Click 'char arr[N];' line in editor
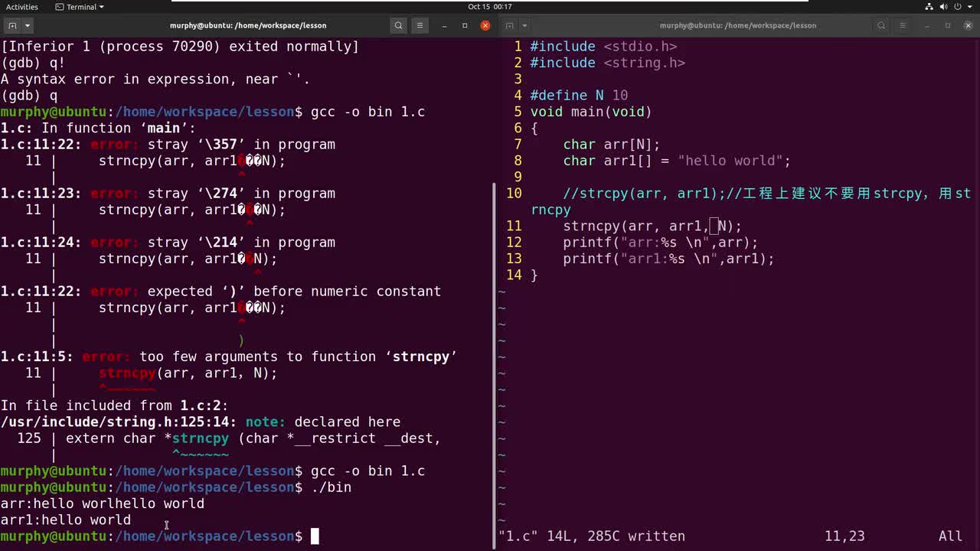The width and height of the screenshot is (980, 551). (612, 145)
